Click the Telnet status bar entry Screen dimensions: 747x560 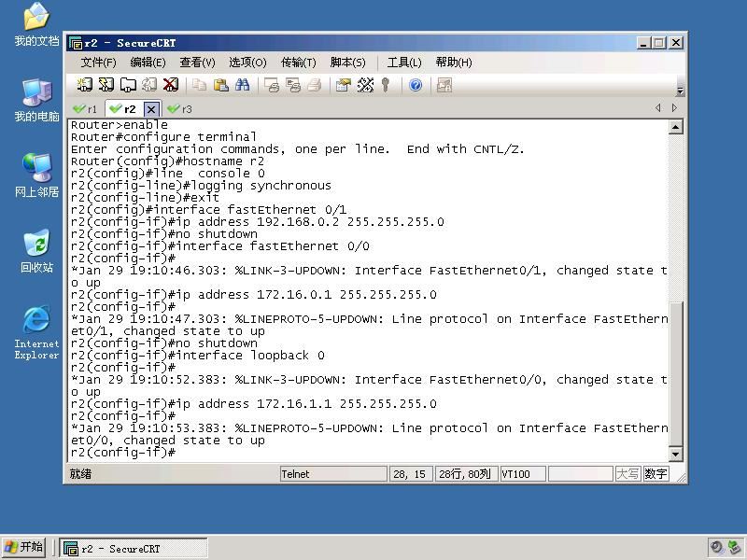(333, 474)
